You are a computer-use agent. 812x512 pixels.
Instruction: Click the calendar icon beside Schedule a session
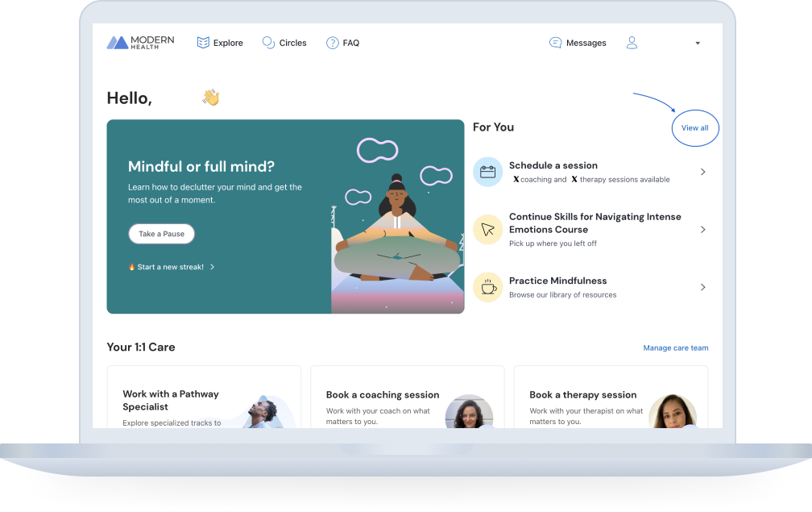pyautogui.click(x=487, y=172)
